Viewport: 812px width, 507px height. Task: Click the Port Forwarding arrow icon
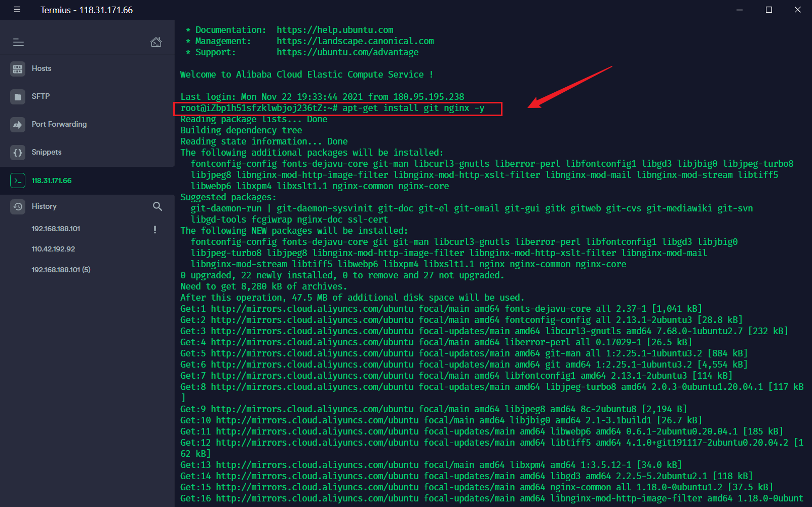18,125
